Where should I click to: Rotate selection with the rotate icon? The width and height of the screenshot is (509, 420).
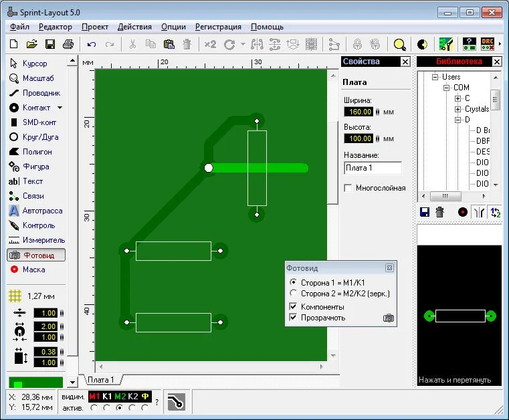tap(229, 44)
